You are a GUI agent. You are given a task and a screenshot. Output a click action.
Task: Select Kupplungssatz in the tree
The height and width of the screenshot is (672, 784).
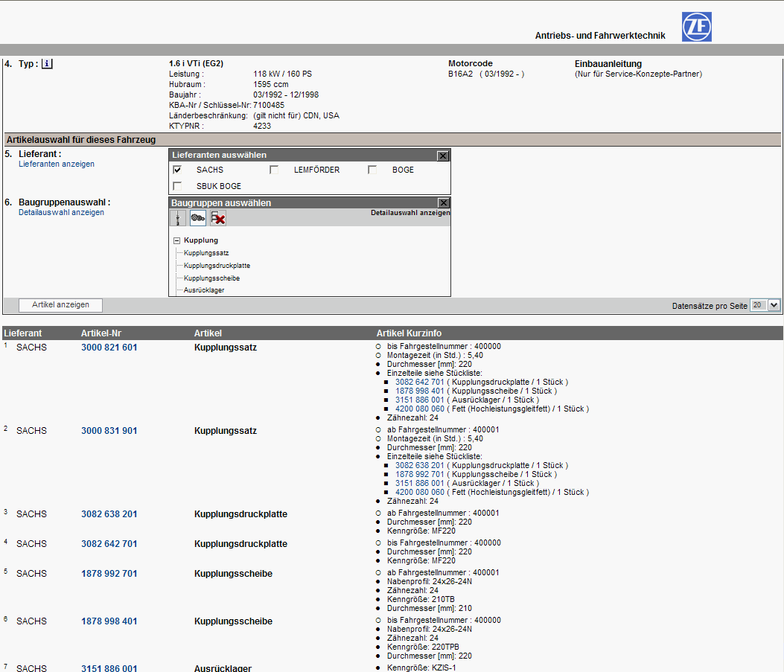tap(206, 253)
